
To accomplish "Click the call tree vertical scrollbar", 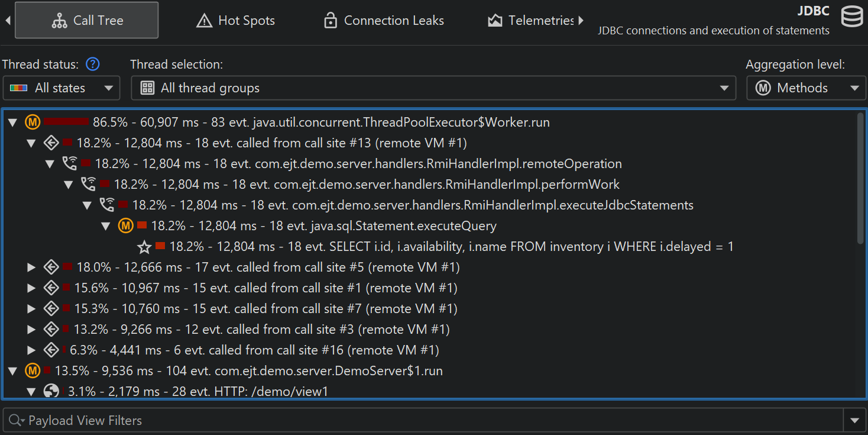I will pos(860,178).
